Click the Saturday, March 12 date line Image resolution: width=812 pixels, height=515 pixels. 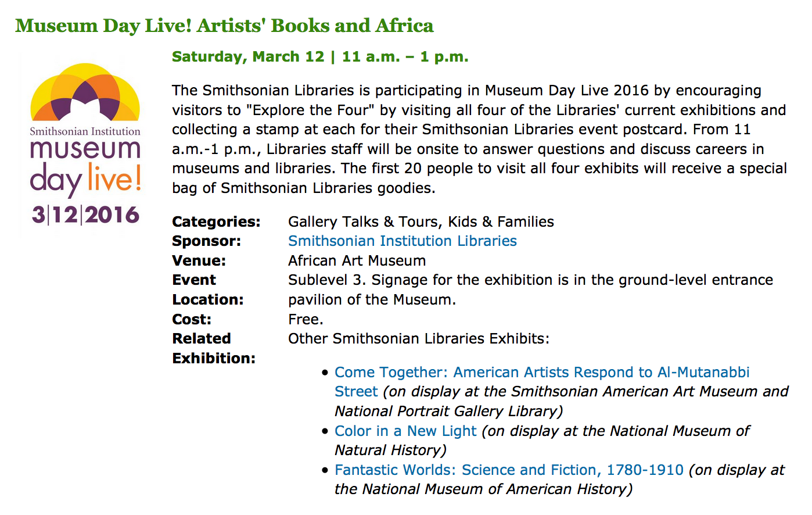tap(320, 57)
